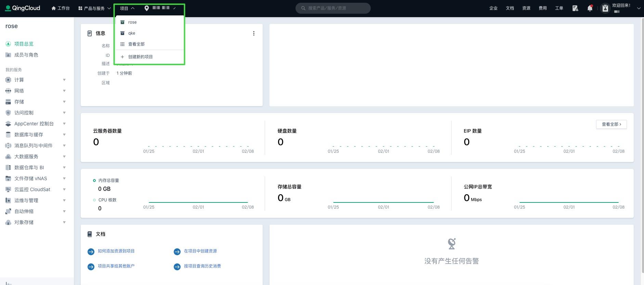Click the arrow icon beside 如何添加资源到项目

91,252
